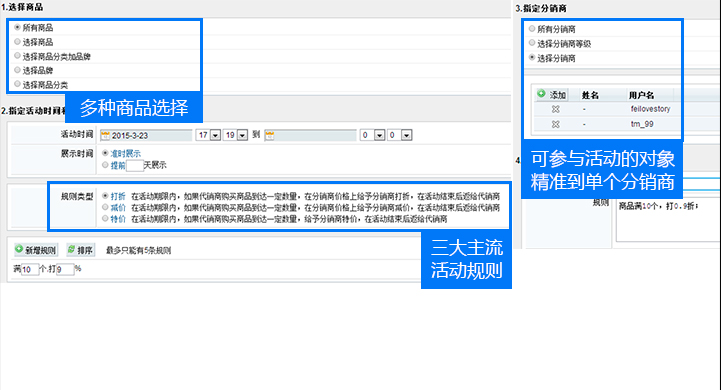Image resolution: width=721 pixels, height=390 pixels.
Task: Click 准时展示 link
Action: coord(126,154)
